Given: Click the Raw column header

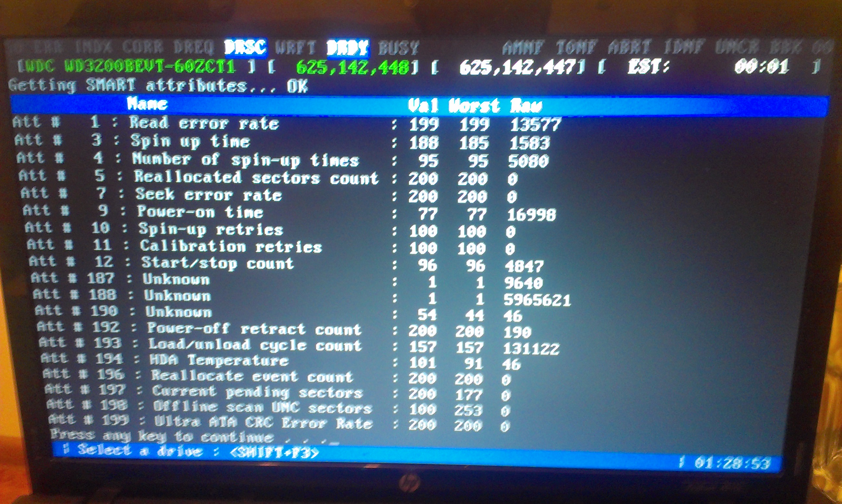Looking at the screenshot, I should (526, 106).
